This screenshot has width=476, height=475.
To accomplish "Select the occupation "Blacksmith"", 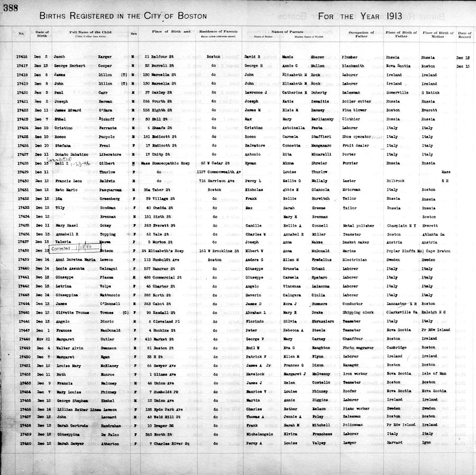I will coord(353,66).
